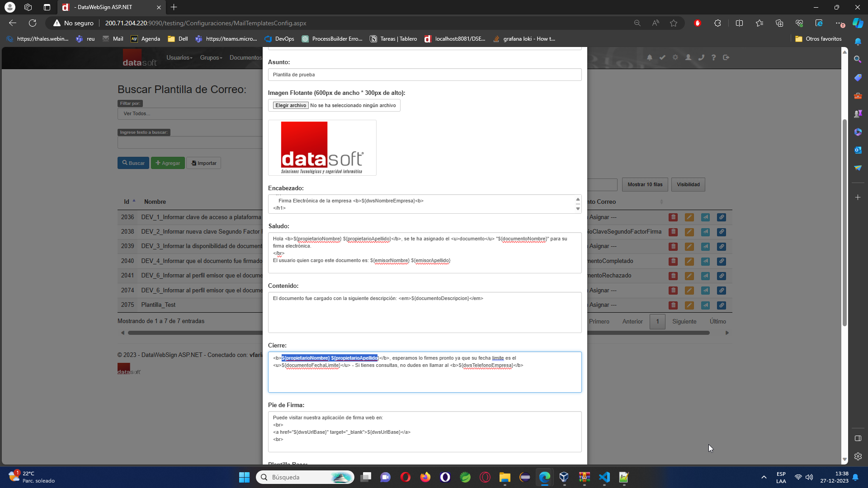Click Mostrar 10 filas button
Image resolution: width=868 pixels, height=488 pixels.
[x=645, y=184]
